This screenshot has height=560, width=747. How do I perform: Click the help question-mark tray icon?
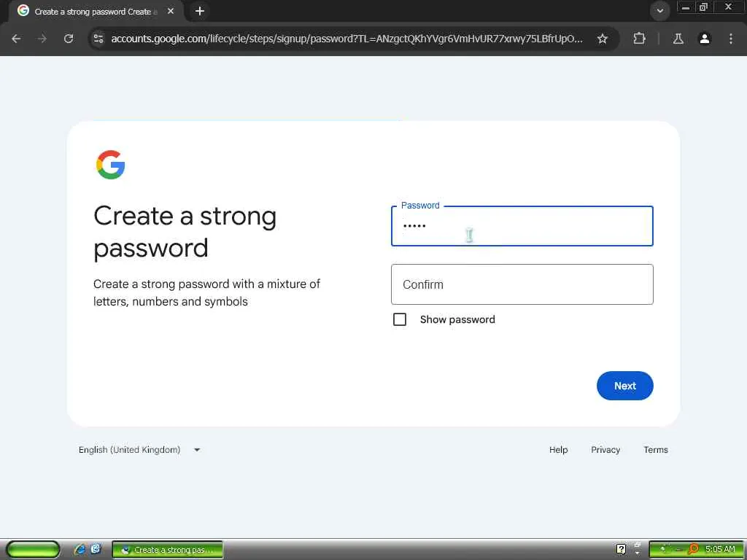621,549
